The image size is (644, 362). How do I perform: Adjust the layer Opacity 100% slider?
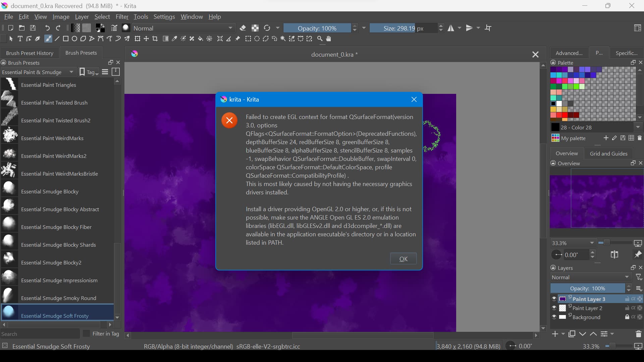tap(588, 289)
